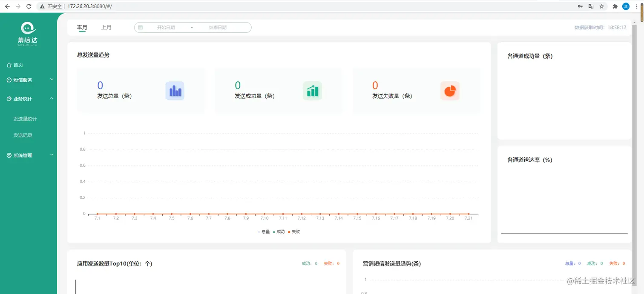Switch to the 上月 tab

tap(106, 27)
